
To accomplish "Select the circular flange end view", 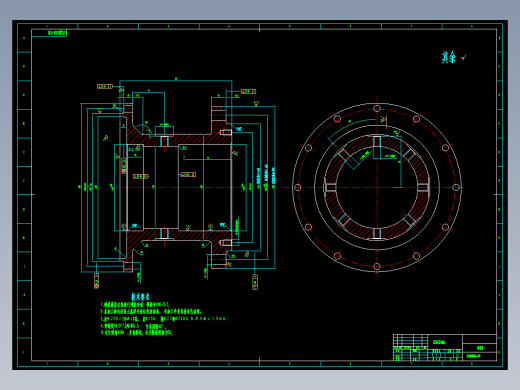I will pyautogui.click(x=377, y=187).
